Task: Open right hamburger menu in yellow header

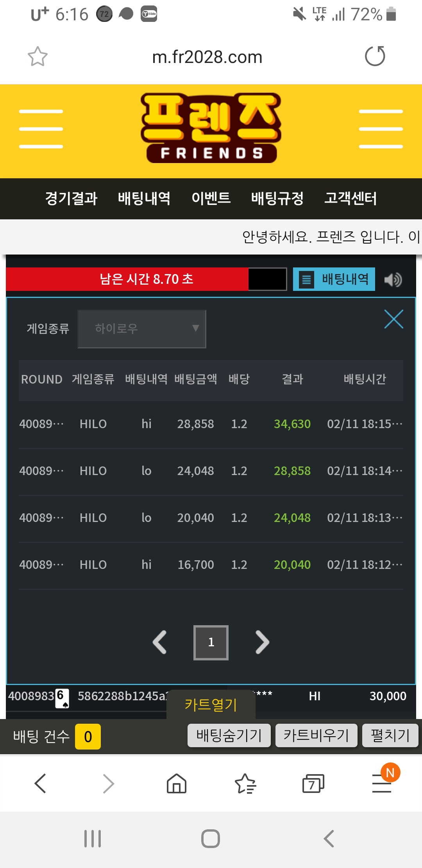Action: click(x=381, y=129)
